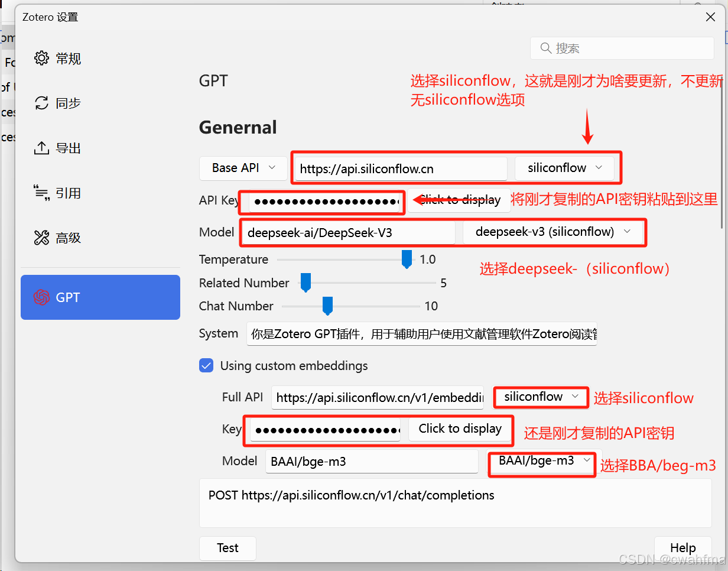Click to display the embeddings Key
Screen dimensions: 728x571
pos(460,429)
